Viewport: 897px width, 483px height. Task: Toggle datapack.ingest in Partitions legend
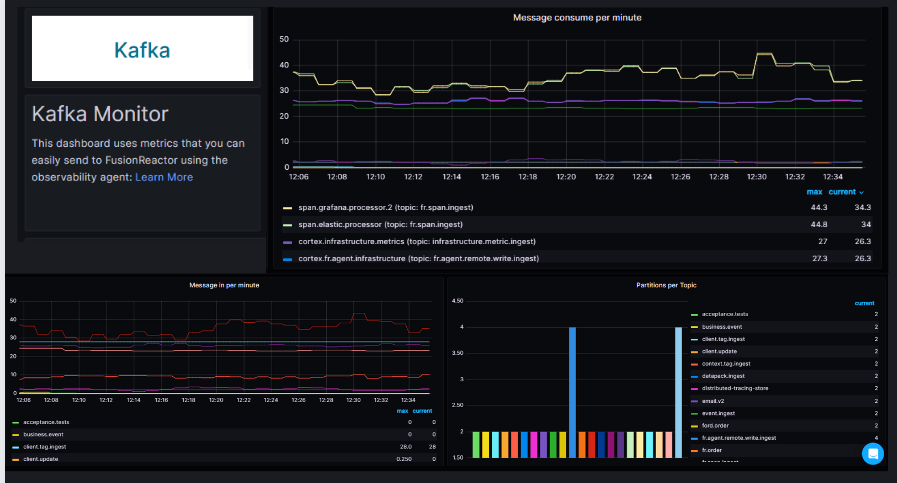point(723,376)
